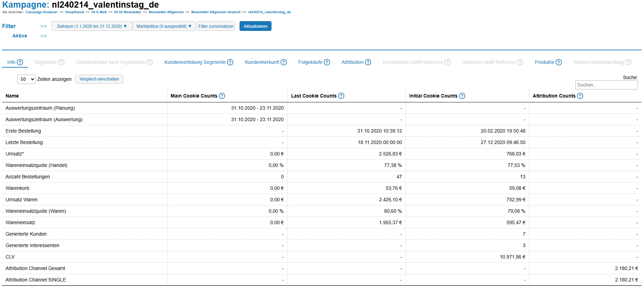644x287 pixels.
Task: Open the Produkte tab
Action: click(544, 62)
